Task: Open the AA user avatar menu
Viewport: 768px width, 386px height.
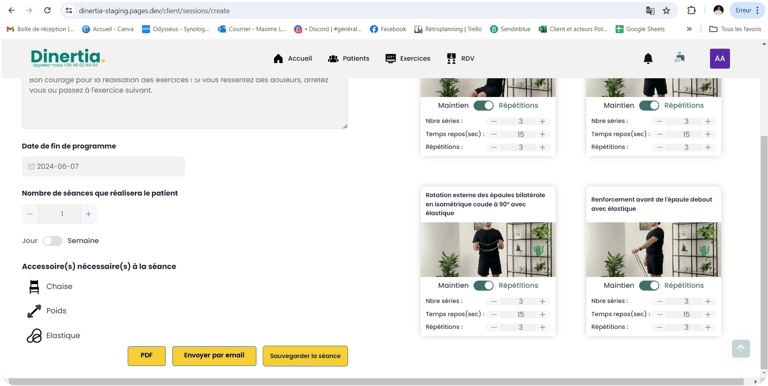Action: 720,59
